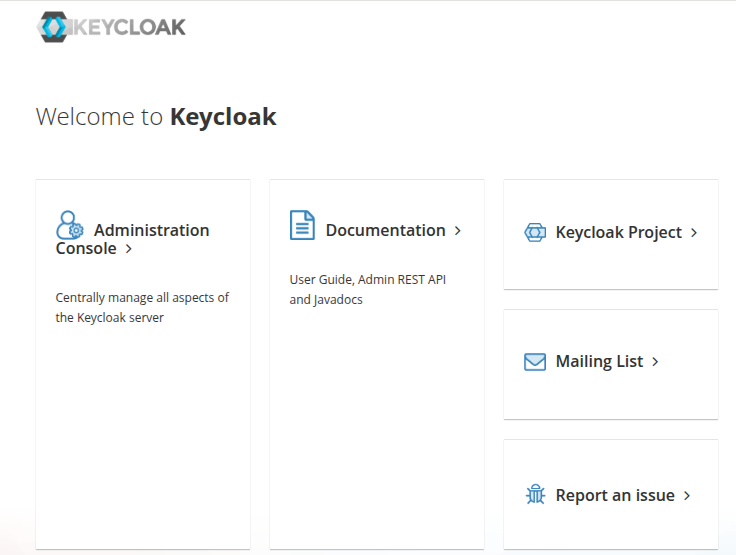Image resolution: width=736 pixels, height=555 pixels.
Task: Click the Administration Console user-gear icon
Action: [x=69, y=225]
